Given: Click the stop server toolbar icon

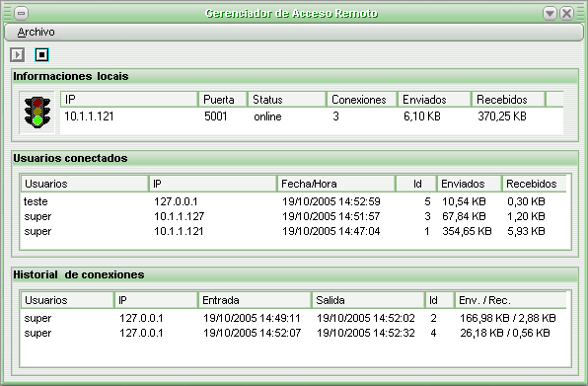Looking at the screenshot, I should point(41,54).
